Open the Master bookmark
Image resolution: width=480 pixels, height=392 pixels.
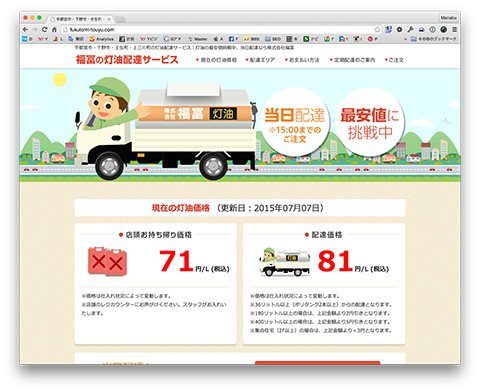tap(197, 39)
